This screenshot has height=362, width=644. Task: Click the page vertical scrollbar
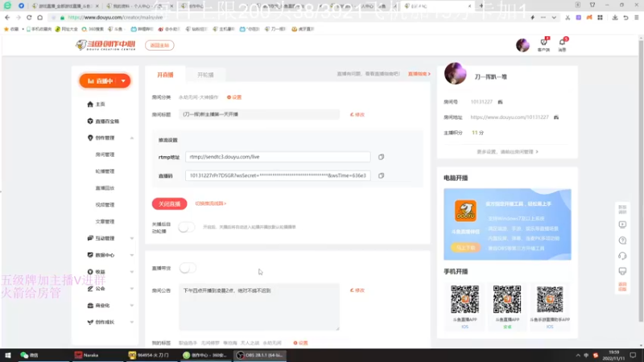coord(641,179)
